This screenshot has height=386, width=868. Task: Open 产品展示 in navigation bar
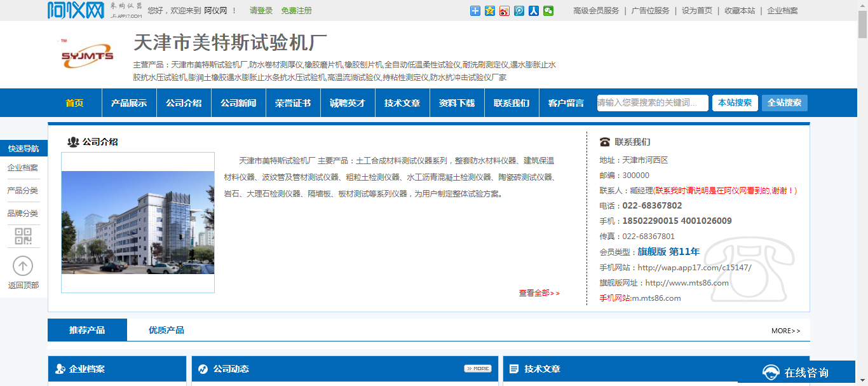[129, 103]
